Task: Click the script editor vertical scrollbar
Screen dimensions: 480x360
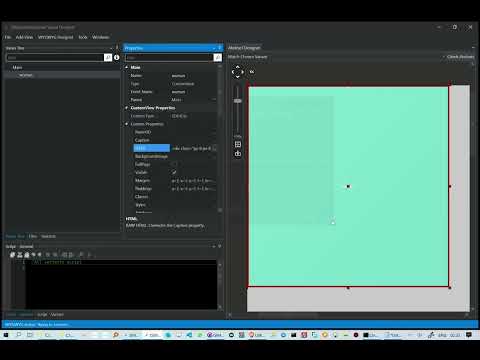Action: pyautogui.click(x=220, y=285)
